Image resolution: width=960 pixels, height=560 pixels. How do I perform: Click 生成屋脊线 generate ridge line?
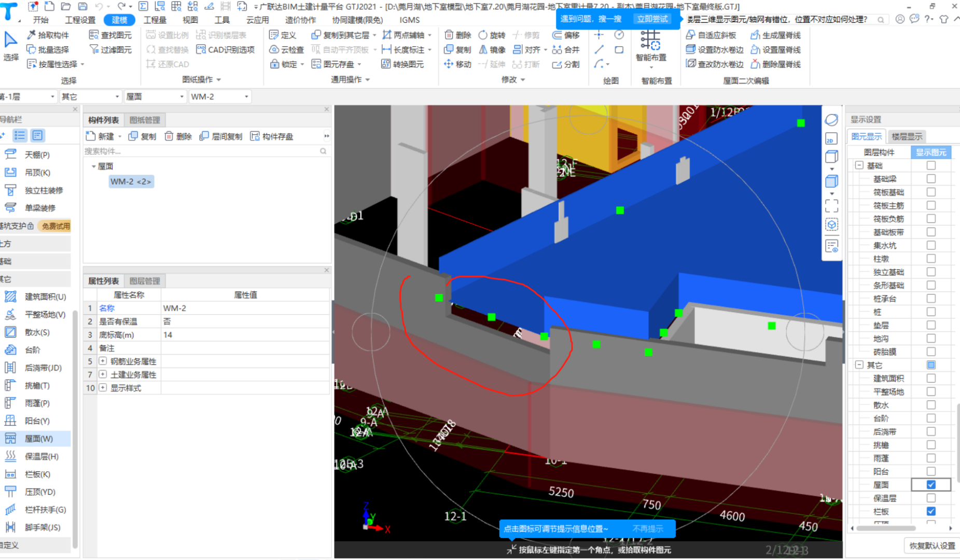(775, 35)
